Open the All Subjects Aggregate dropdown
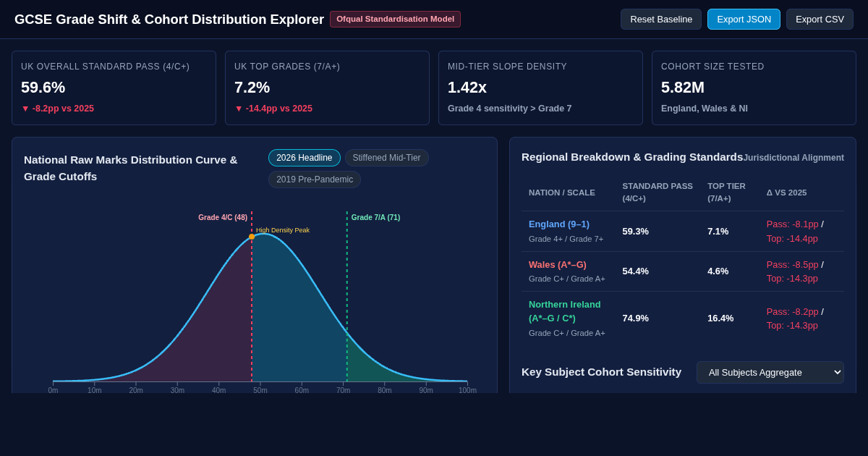The width and height of the screenshot is (868, 456). pos(770,372)
